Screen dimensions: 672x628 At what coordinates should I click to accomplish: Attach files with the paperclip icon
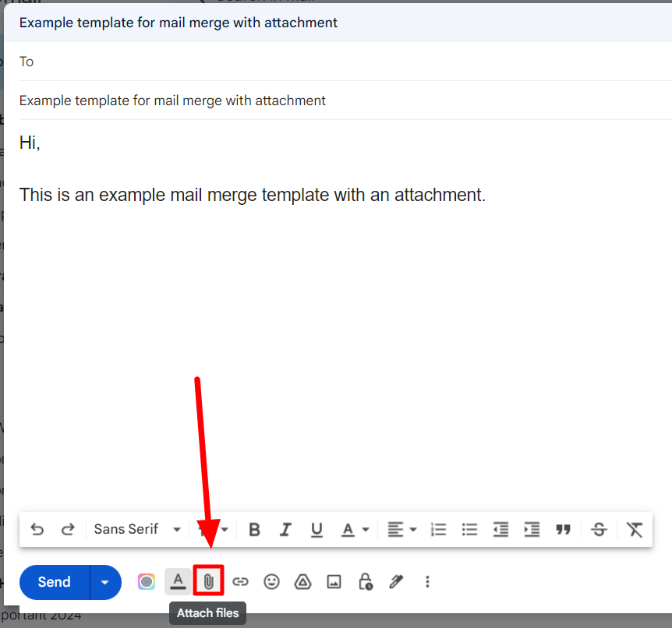click(209, 581)
